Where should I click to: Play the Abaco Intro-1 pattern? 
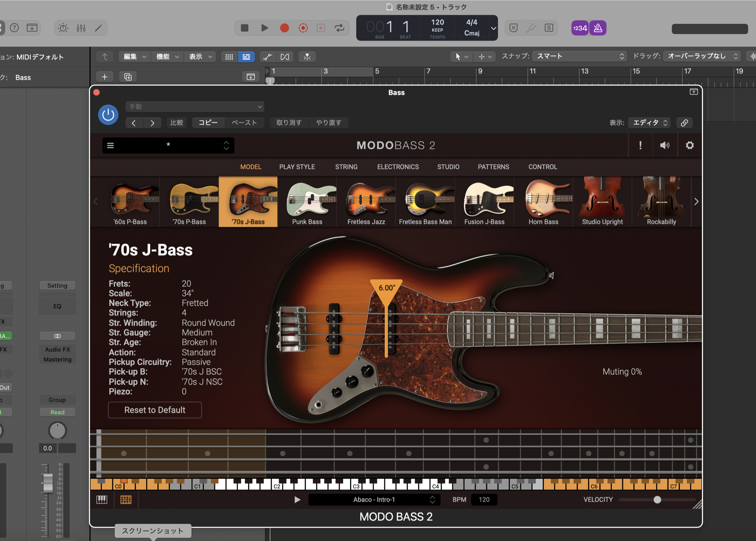click(x=297, y=500)
